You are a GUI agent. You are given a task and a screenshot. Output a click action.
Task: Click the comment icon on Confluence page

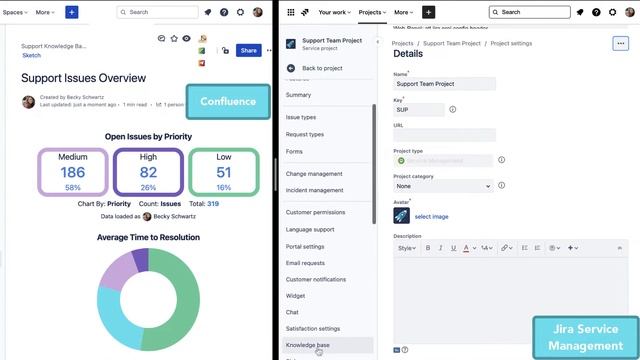coord(161,38)
